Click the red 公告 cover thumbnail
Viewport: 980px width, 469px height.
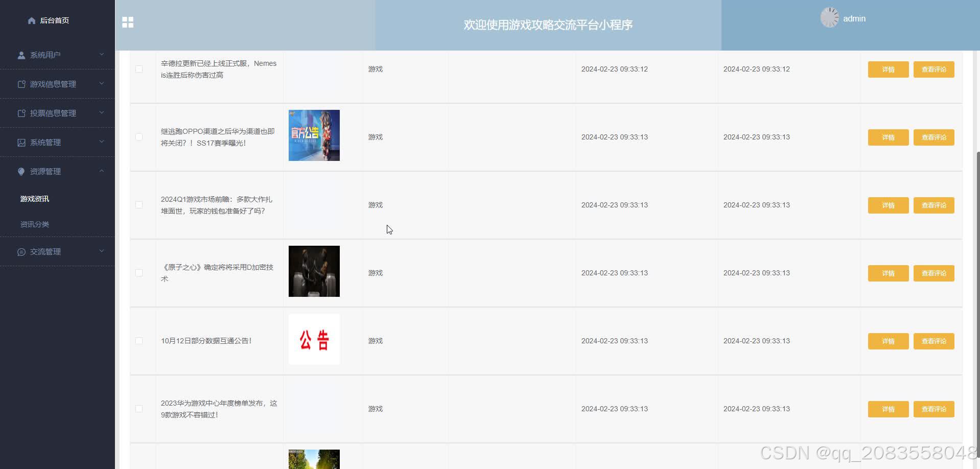click(x=314, y=339)
